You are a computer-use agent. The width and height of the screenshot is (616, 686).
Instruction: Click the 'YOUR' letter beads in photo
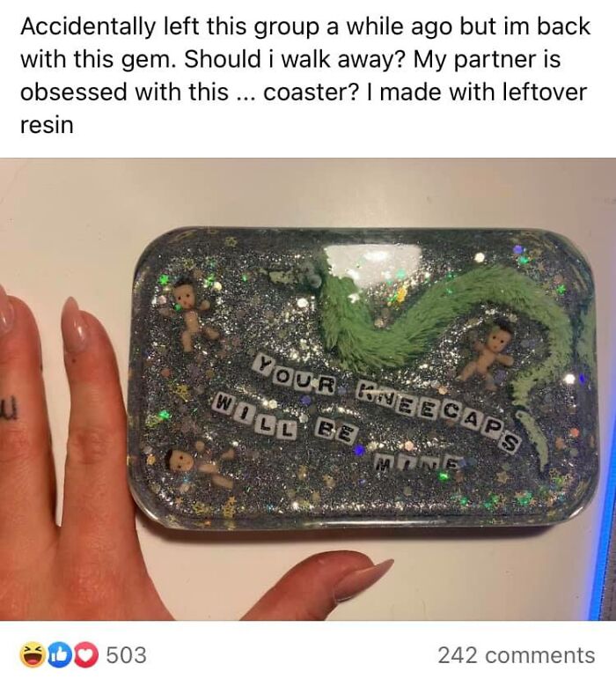(295, 375)
